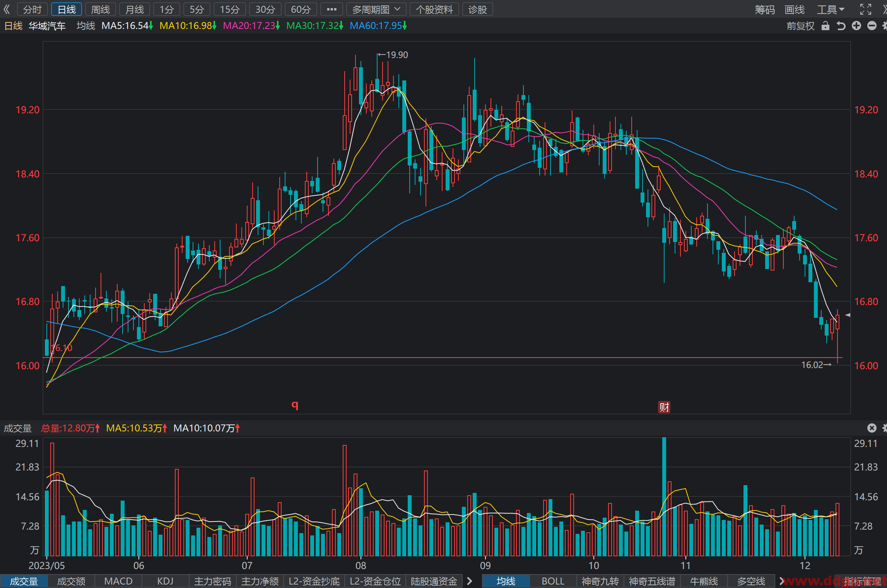Open the 筹码 chip distribution panel
This screenshot has height=588, width=887.
[764, 9]
